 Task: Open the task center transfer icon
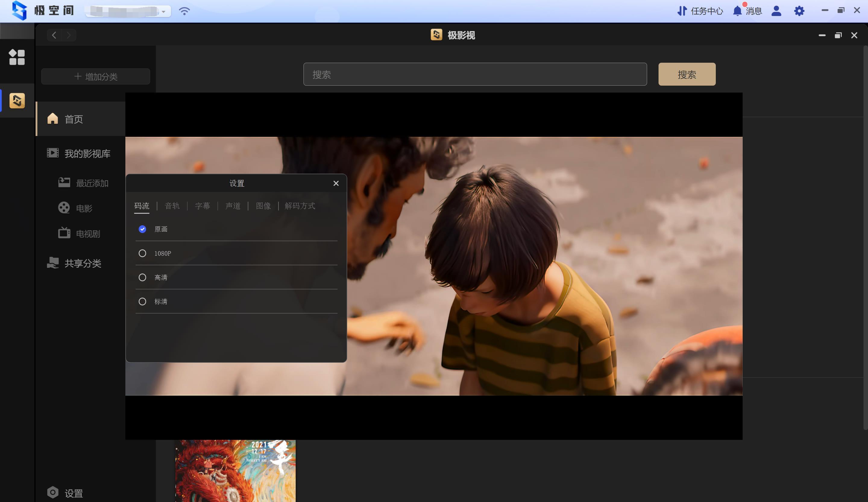[x=682, y=11]
